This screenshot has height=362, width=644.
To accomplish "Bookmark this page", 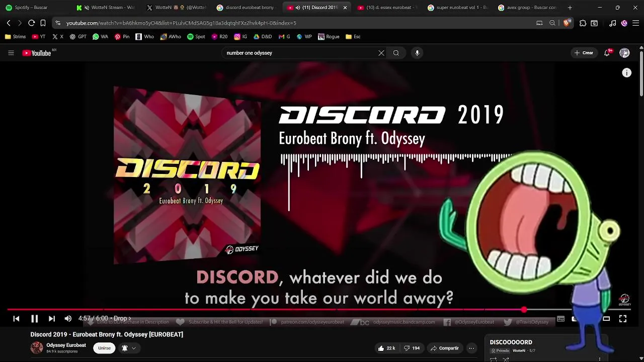I will (43, 23).
